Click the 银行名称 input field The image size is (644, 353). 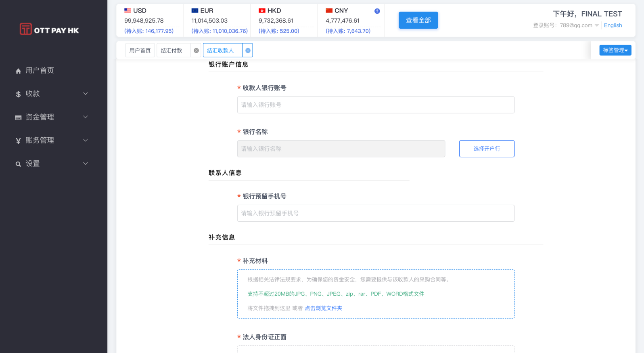(x=341, y=149)
